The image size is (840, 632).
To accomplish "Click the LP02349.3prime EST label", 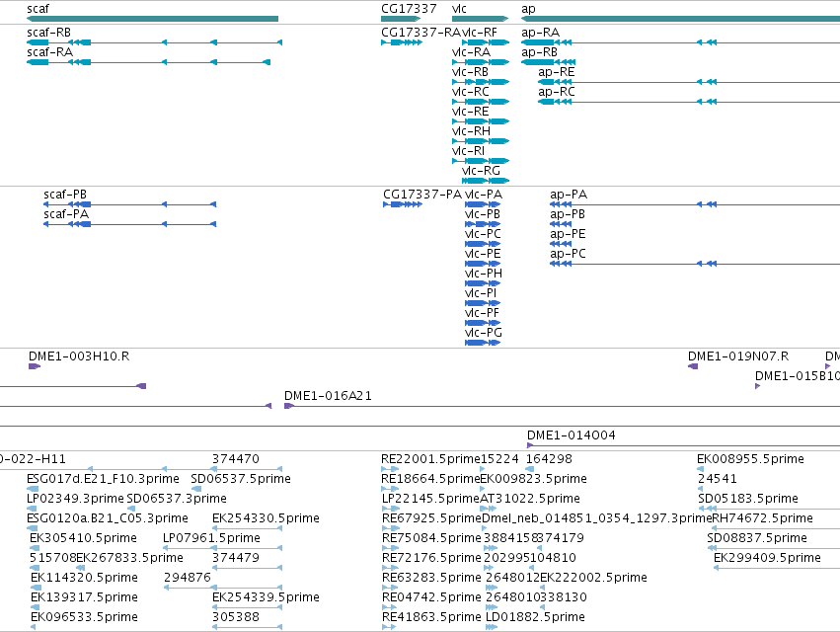I will click(x=75, y=499).
